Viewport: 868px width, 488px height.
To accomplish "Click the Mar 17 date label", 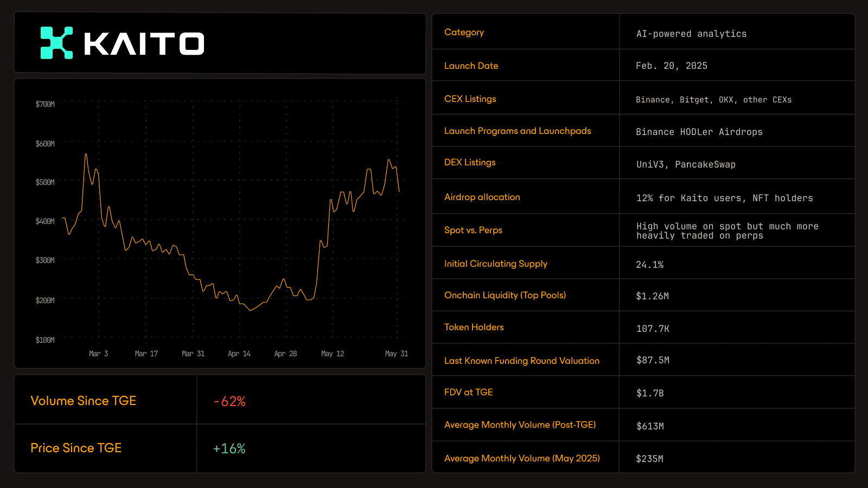I will pyautogui.click(x=146, y=354).
